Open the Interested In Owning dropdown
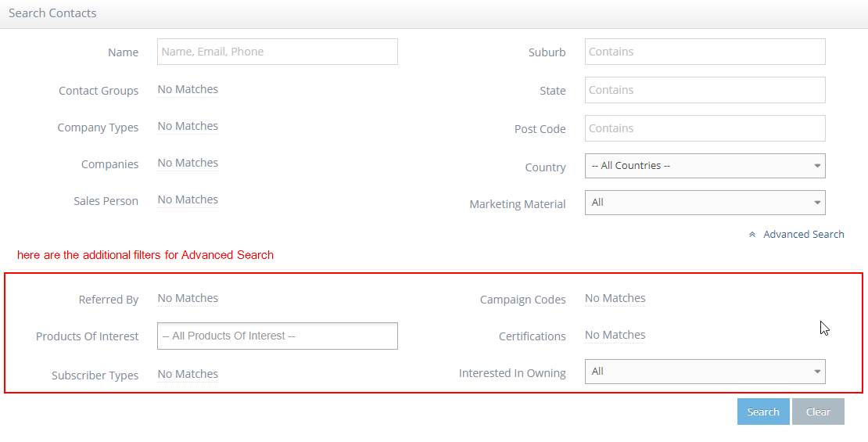Viewport: 868px width, 442px height. [705, 372]
